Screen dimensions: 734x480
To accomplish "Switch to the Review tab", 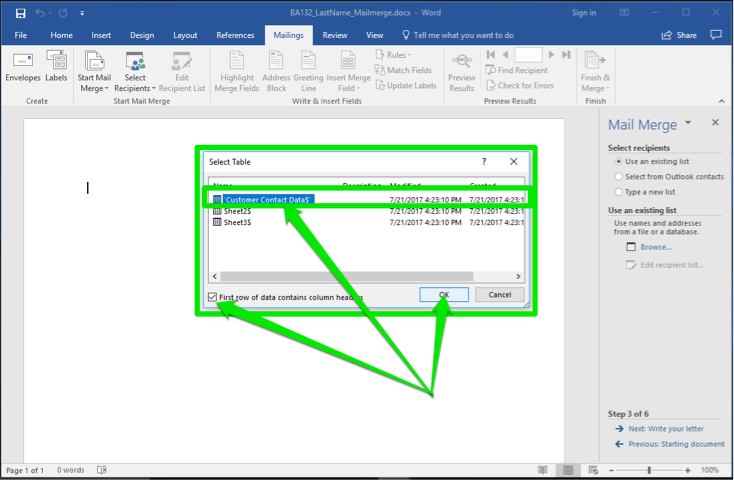I will coord(335,35).
